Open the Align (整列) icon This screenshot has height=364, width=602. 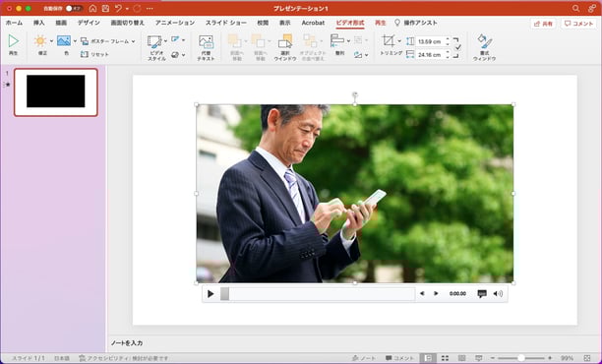pyautogui.click(x=337, y=40)
